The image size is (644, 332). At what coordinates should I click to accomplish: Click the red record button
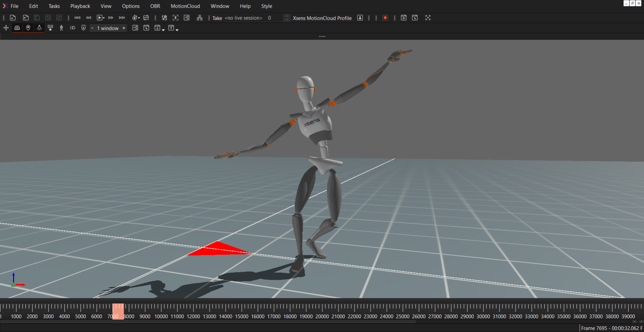[x=385, y=18]
